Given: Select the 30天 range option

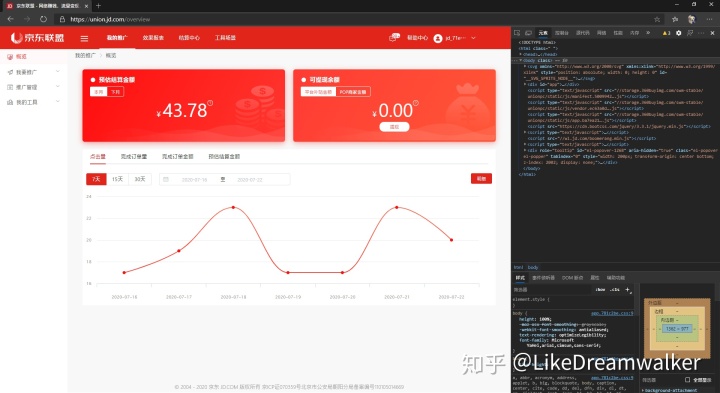Looking at the screenshot, I should point(140,179).
